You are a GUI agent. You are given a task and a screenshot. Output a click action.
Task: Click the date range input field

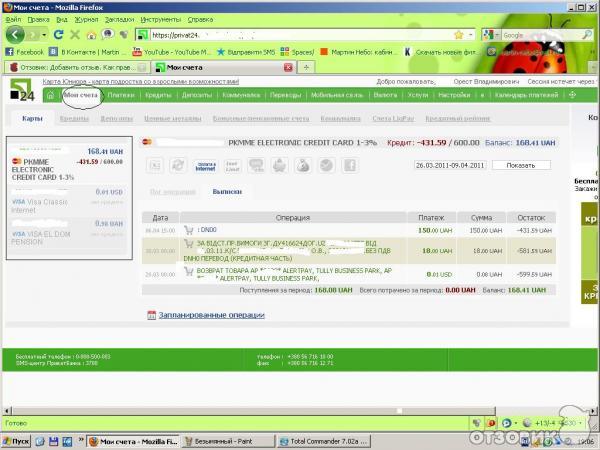451,164
